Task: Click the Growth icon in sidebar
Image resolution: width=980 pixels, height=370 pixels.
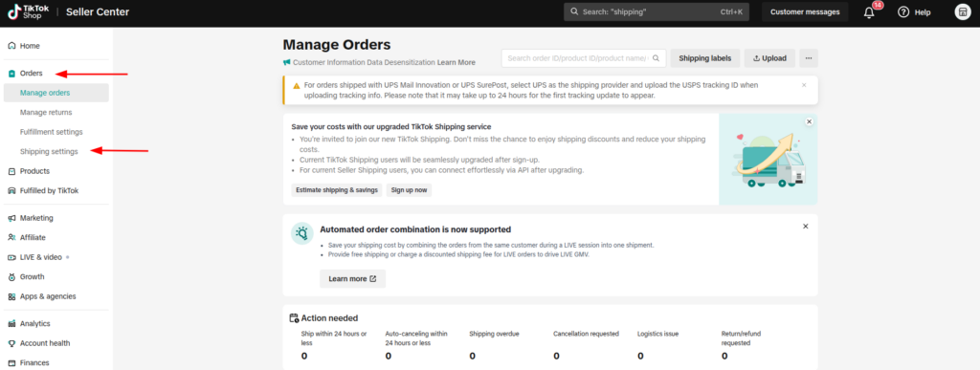Action: click(11, 277)
